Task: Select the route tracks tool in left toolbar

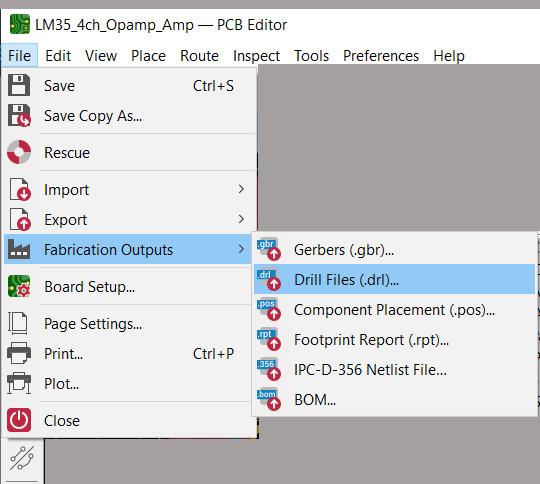Action: [x=22, y=458]
